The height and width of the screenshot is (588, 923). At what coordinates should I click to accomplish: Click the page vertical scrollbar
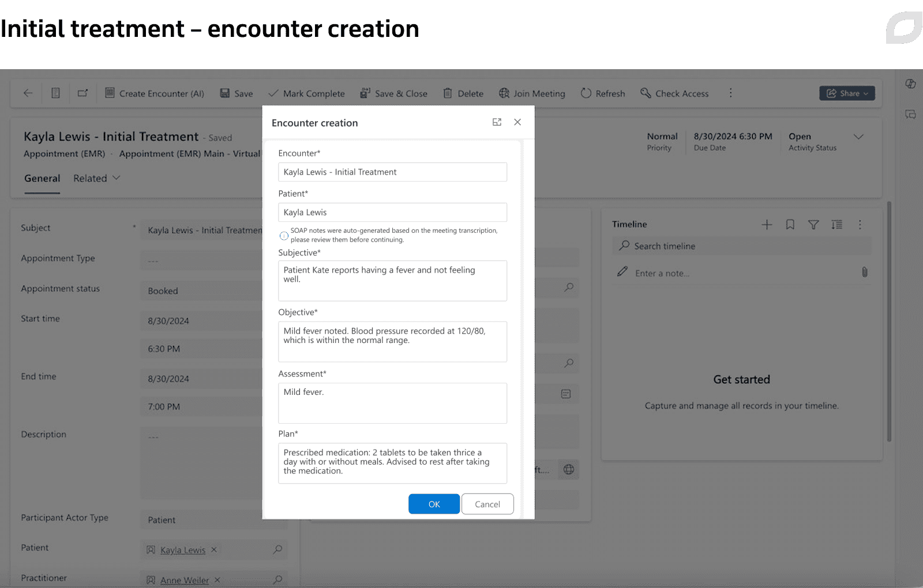[889, 321]
